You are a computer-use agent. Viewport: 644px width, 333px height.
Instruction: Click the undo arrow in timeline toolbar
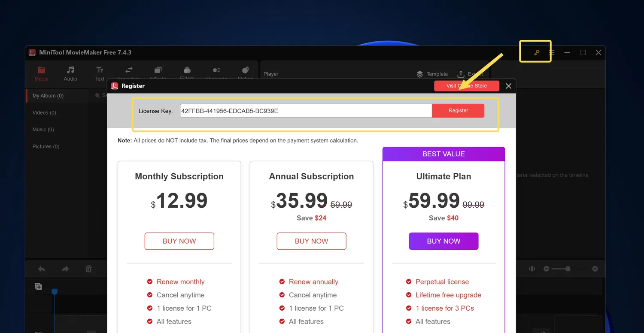coord(42,269)
